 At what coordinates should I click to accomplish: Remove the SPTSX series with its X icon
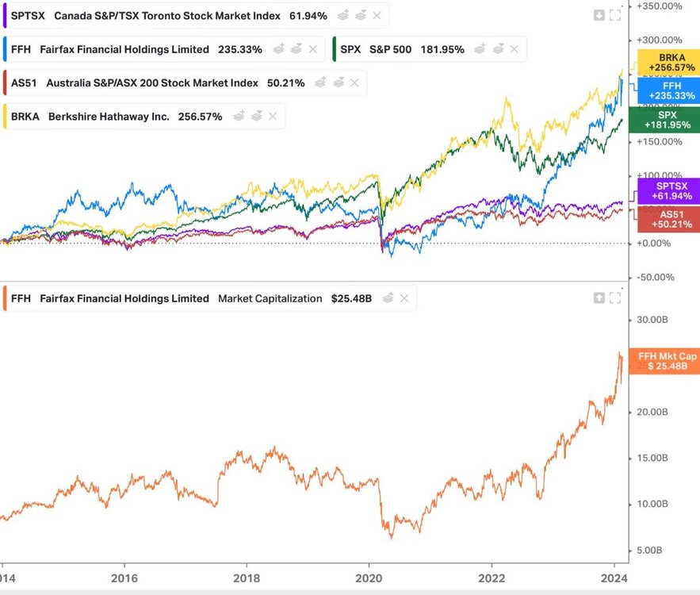click(x=377, y=16)
